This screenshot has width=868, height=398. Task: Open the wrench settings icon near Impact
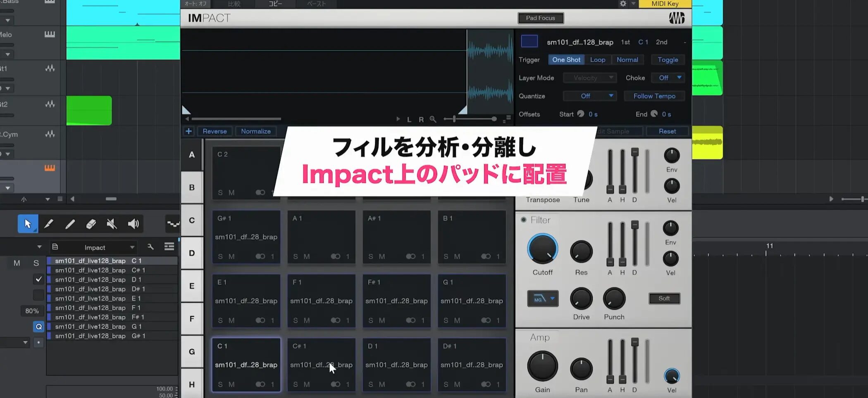(x=150, y=247)
